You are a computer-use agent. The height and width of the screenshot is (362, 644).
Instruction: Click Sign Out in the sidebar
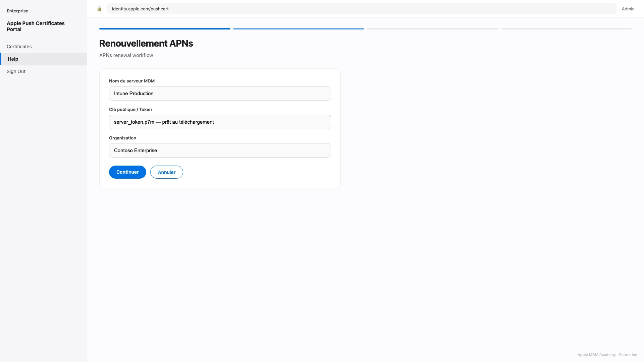pos(44,71)
